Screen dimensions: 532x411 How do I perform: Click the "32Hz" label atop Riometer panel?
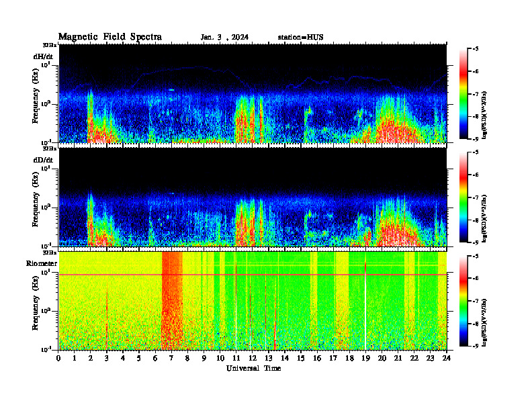click(x=50, y=252)
